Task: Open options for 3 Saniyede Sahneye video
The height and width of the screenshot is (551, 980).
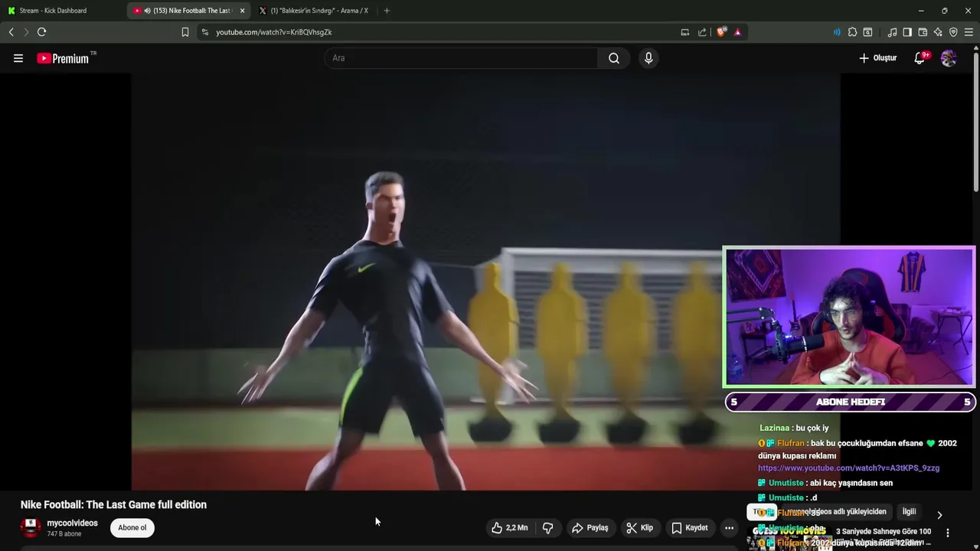Action: [x=948, y=533]
